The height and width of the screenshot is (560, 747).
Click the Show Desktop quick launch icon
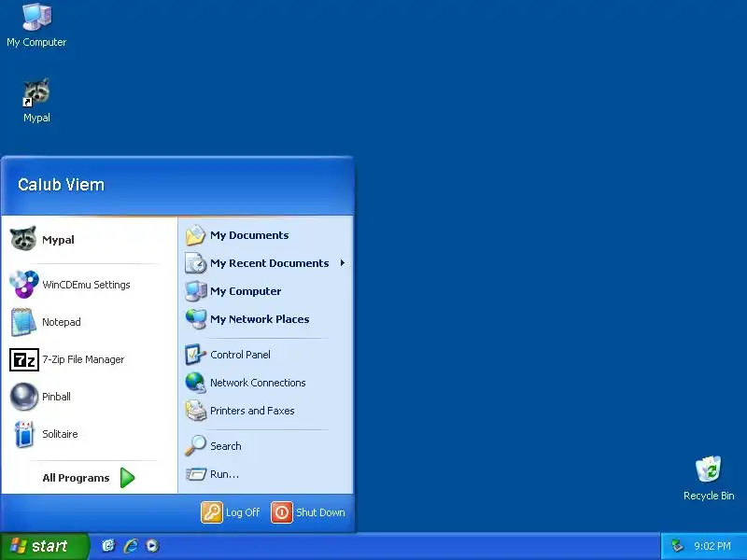[x=108, y=546]
